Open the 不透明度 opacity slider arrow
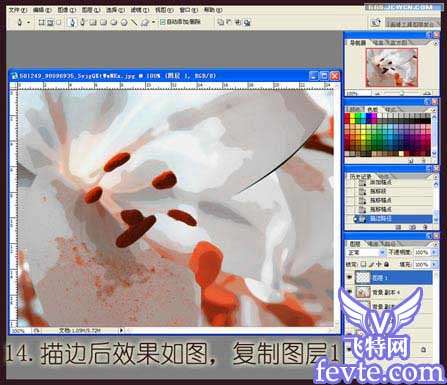Image resolution: width=447 pixels, height=385 pixels. coord(434,253)
